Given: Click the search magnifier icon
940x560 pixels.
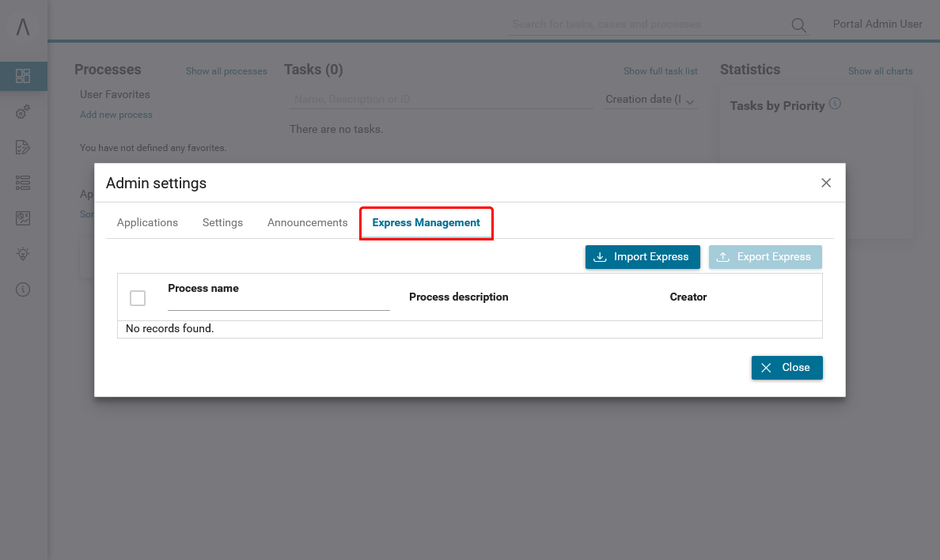Looking at the screenshot, I should point(798,25).
